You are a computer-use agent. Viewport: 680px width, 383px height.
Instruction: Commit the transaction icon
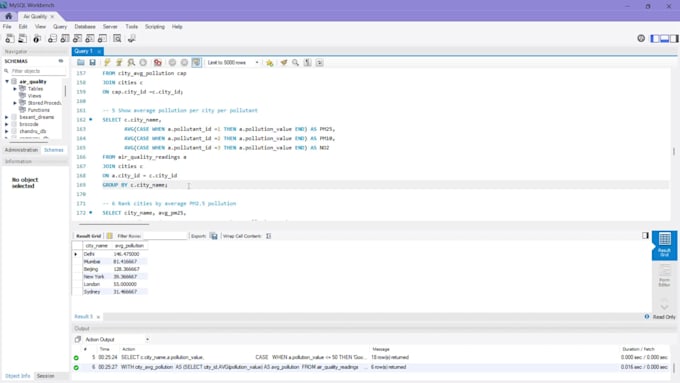pyautogui.click(x=172, y=62)
